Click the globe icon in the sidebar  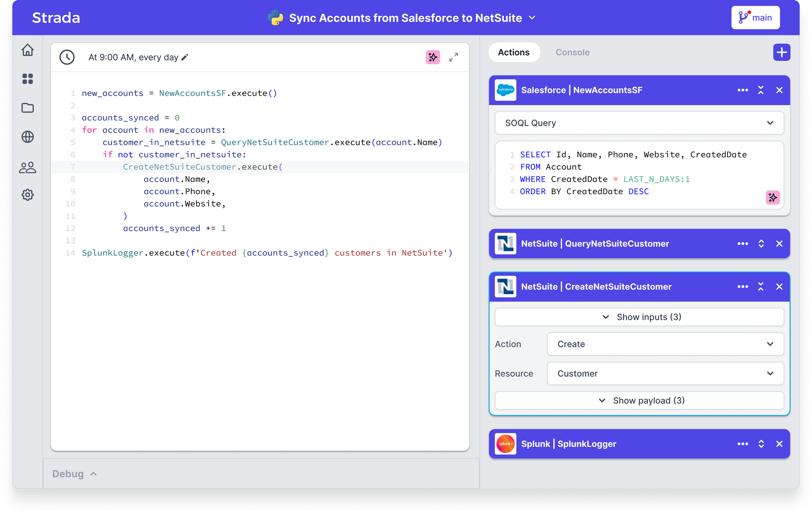(x=28, y=137)
